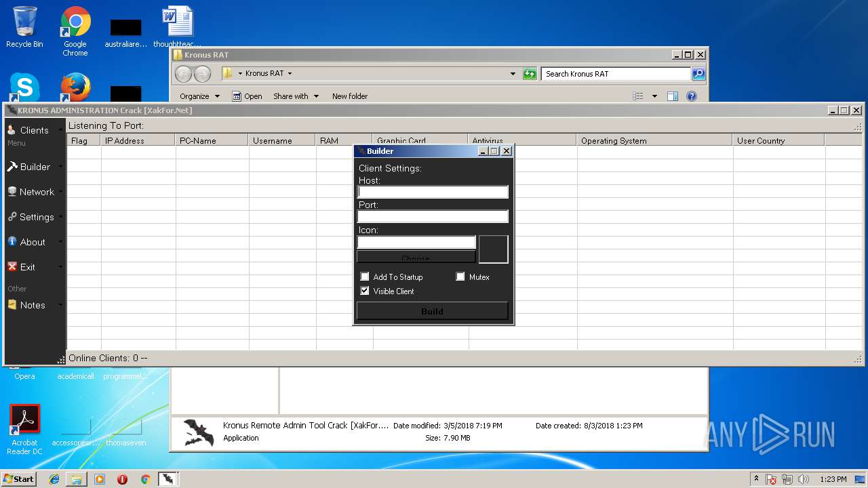This screenshot has width=868, height=488.
Task: Select Google Chrome desktop shortcut
Action: pos(75,31)
